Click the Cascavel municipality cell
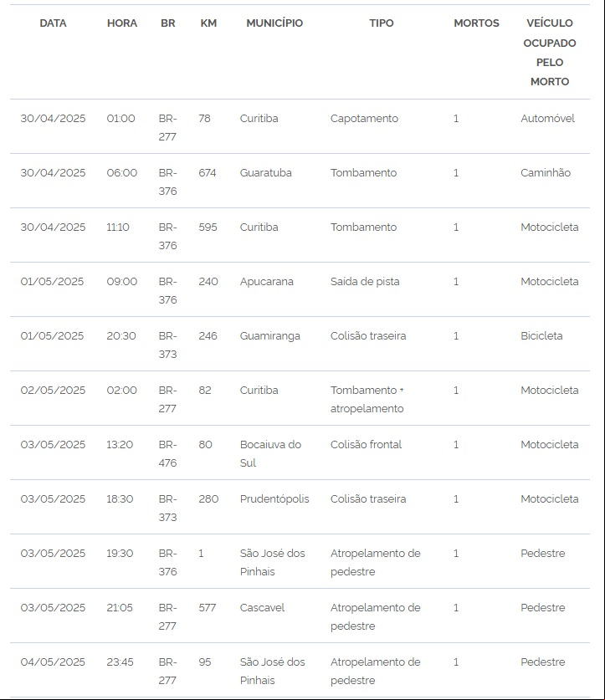Viewport: 605px width, 700px height. (x=262, y=608)
